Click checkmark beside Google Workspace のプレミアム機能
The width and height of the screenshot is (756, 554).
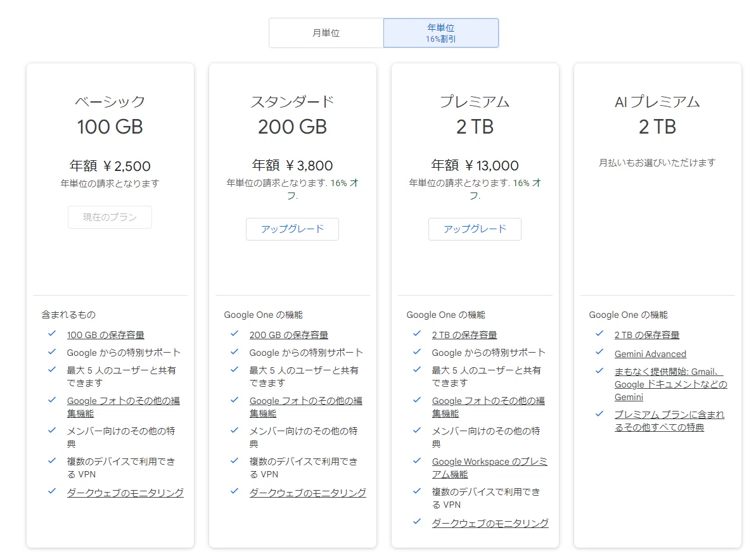click(x=417, y=460)
